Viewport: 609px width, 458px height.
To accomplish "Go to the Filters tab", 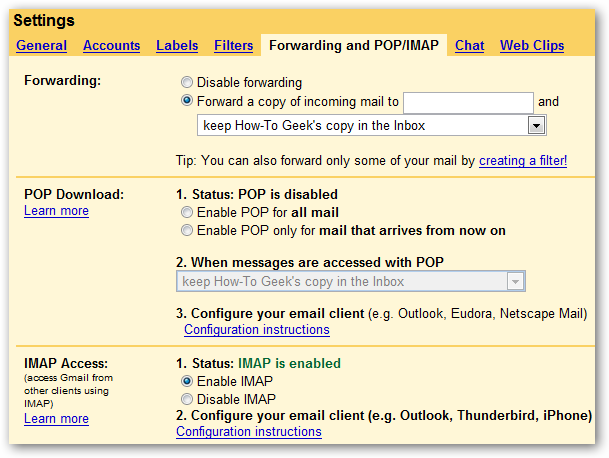I will pos(233,45).
